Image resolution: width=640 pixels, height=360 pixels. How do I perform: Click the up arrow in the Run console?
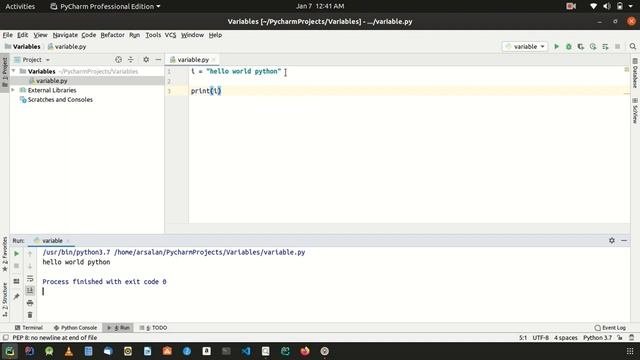(x=30, y=253)
